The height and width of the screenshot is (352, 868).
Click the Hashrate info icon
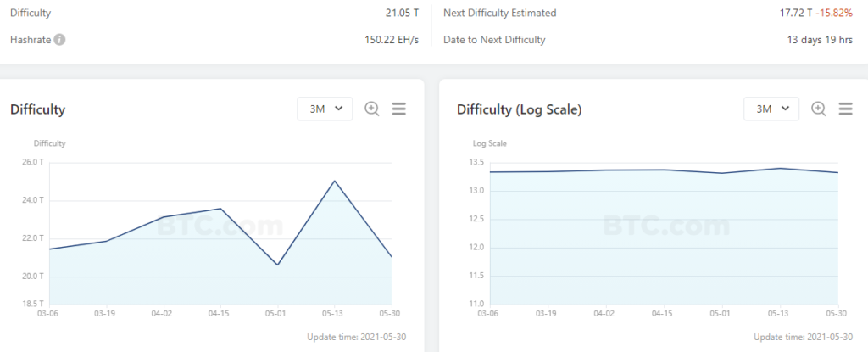tap(60, 40)
